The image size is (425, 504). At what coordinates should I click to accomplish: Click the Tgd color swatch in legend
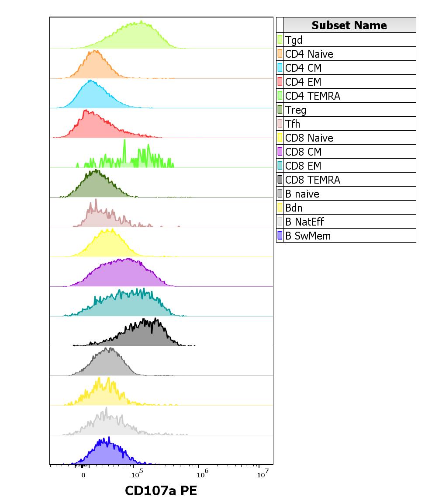click(x=280, y=40)
